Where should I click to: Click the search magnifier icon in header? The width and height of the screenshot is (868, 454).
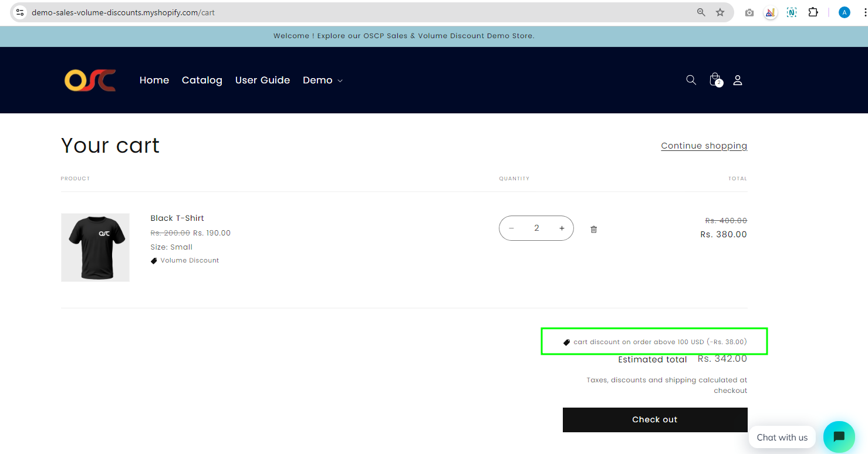pyautogui.click(x=691, y=80)
